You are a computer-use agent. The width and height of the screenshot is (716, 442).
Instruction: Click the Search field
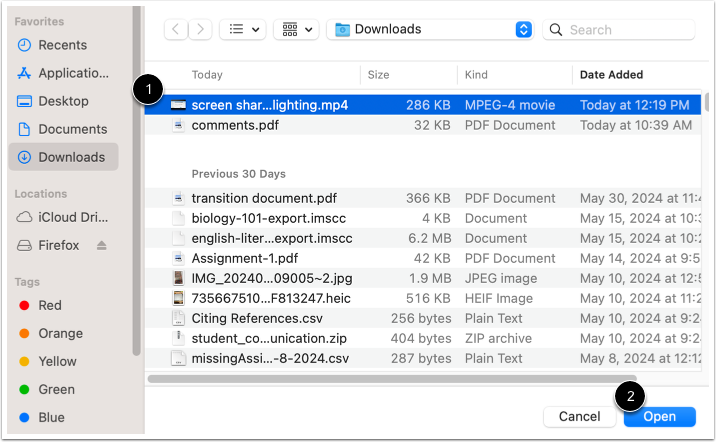click(x=619, y=30)
